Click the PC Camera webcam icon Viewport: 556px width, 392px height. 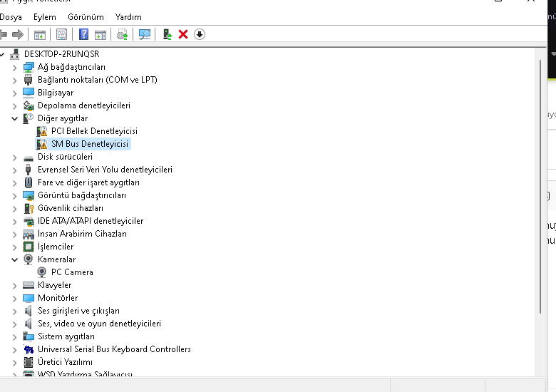42,272
